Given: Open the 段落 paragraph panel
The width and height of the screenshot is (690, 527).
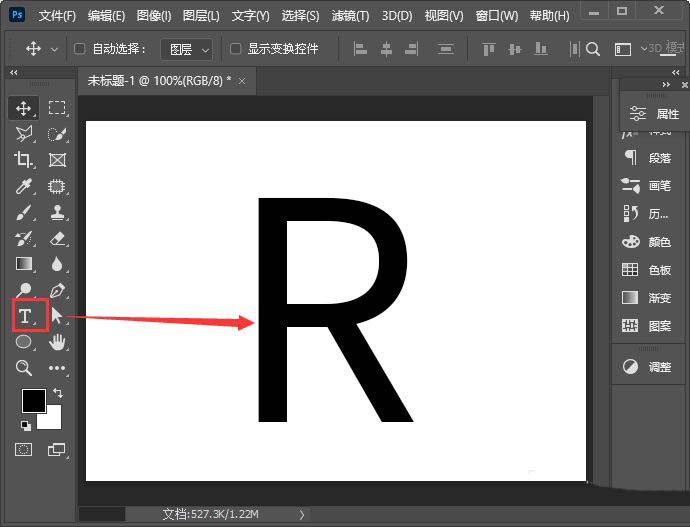Looking at the screenshot, I should click(x=648, y=157).
